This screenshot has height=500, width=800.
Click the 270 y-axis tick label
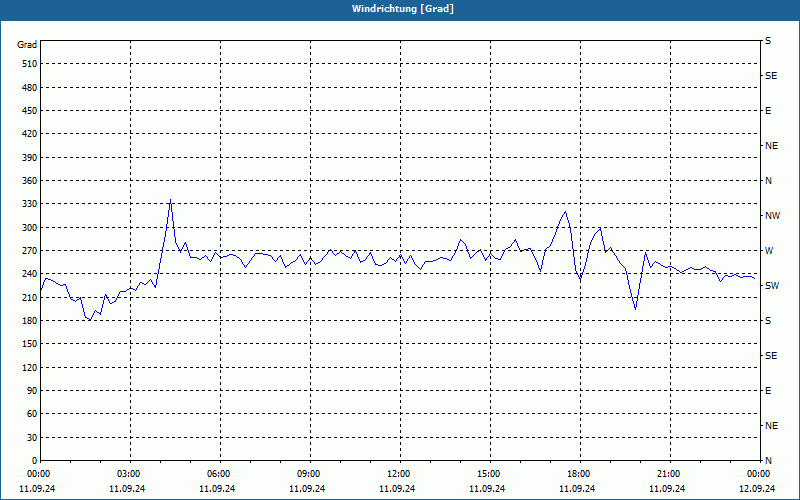pos(30,251)
